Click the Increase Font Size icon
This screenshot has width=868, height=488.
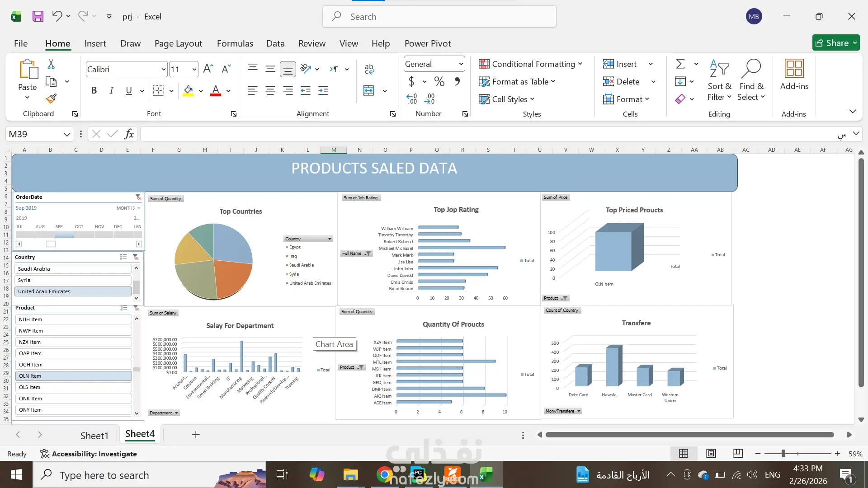(208, 69)
